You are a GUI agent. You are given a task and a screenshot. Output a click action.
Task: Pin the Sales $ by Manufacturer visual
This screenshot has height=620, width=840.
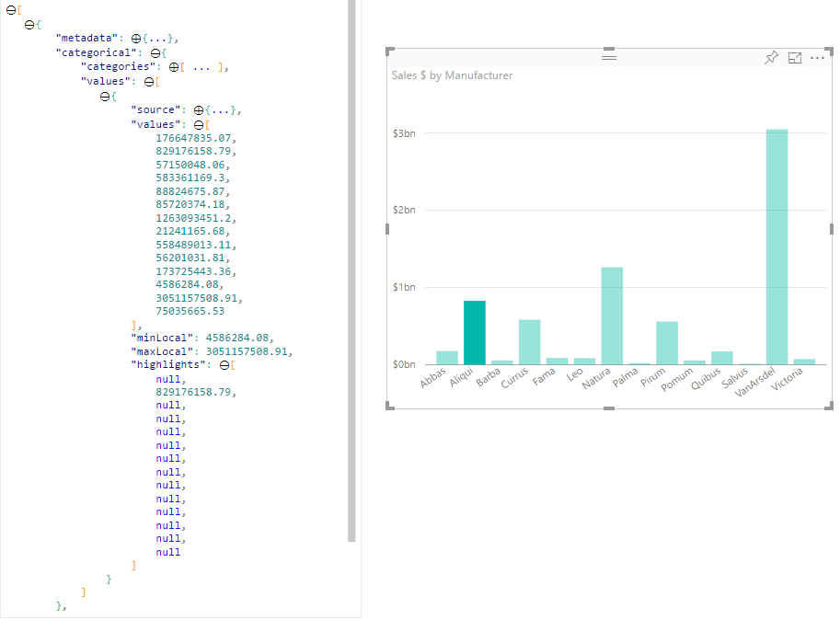pos(771,57)
